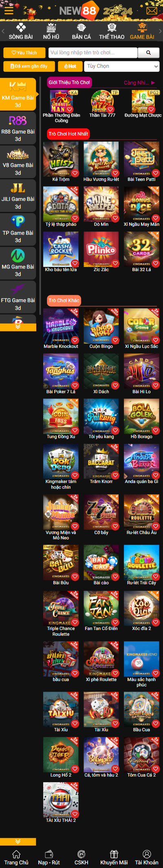The image size is (163, 868).
Task: Click the Hot filter button
Action: 70,66
